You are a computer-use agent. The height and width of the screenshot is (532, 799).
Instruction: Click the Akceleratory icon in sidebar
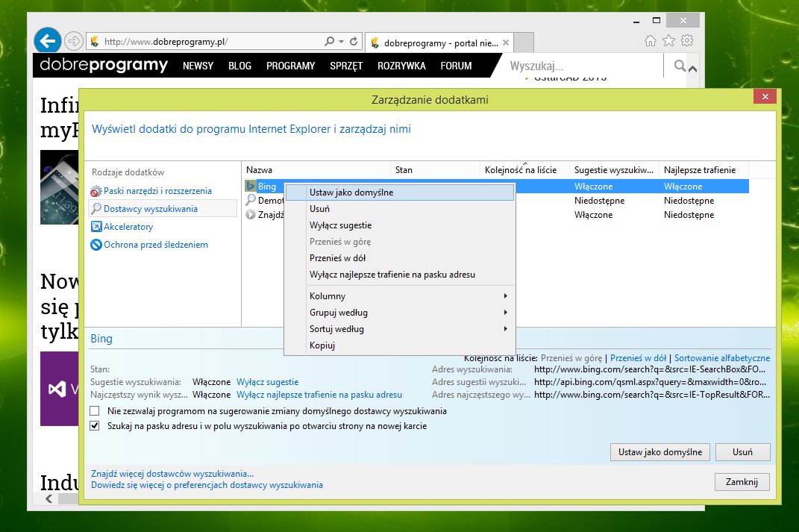pyautogui.click(x=95, y=226)
